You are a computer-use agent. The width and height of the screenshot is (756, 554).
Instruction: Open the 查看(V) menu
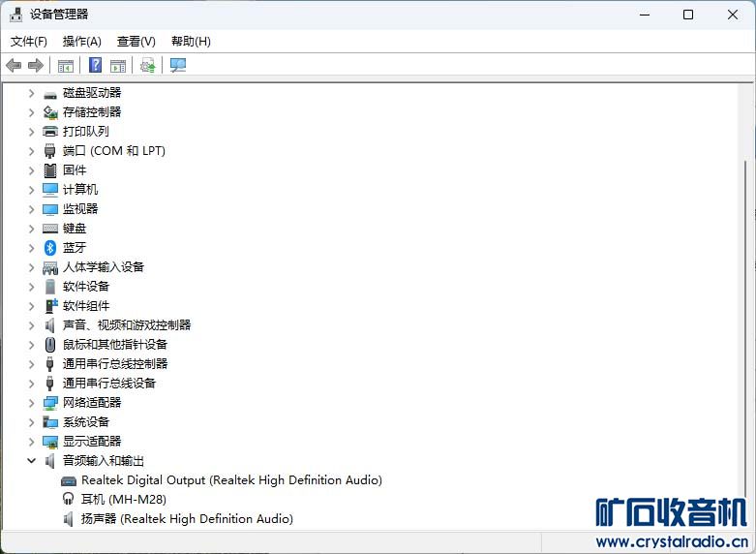tap(136, 42)
